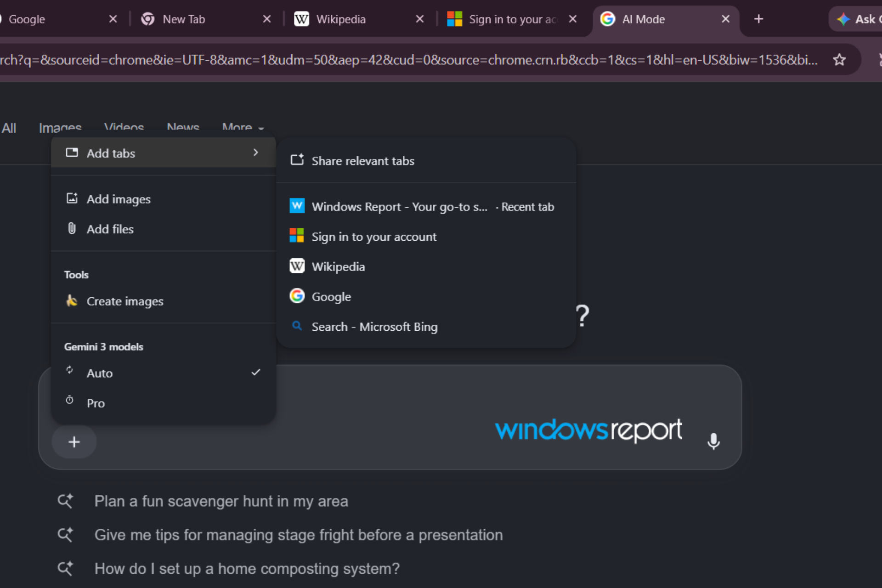Start voice input with microphone icon
The width and height of the screenshot is (882, 588).
(713, 441)
